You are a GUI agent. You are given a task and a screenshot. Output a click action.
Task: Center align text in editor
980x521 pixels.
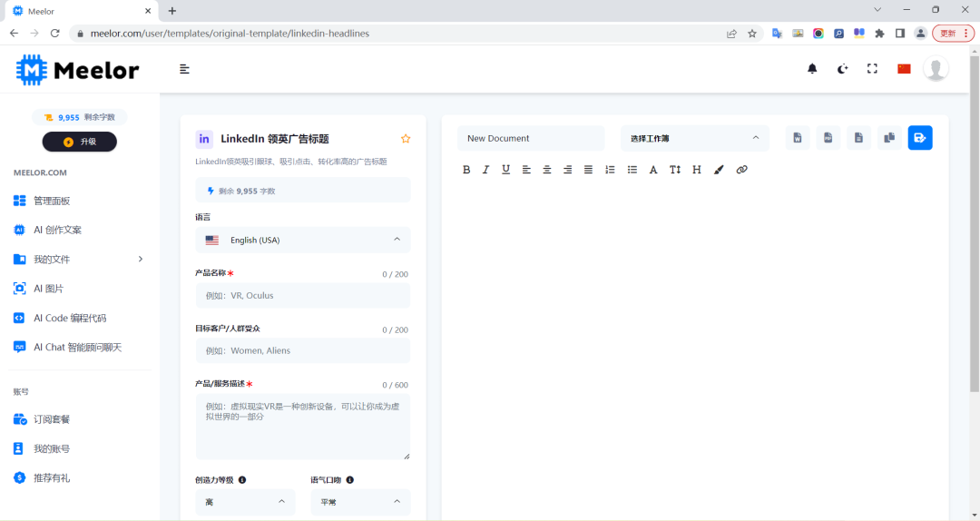(x=547, y=170)
